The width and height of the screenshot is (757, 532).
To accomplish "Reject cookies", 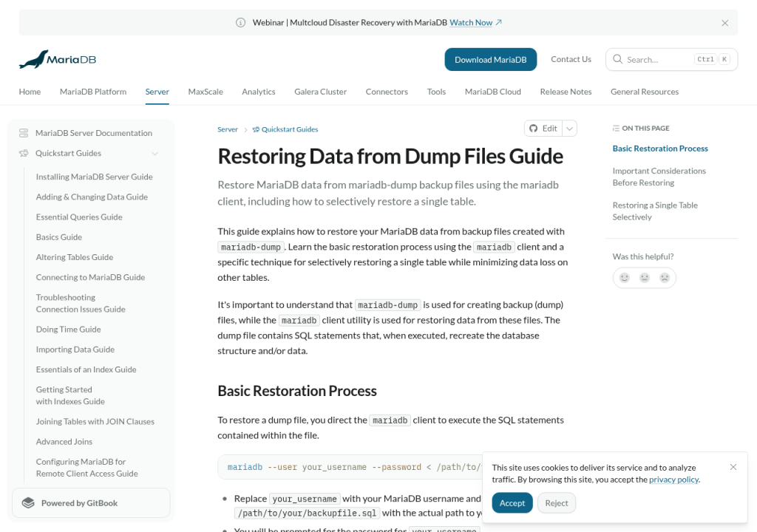I will tap(557, 503).
